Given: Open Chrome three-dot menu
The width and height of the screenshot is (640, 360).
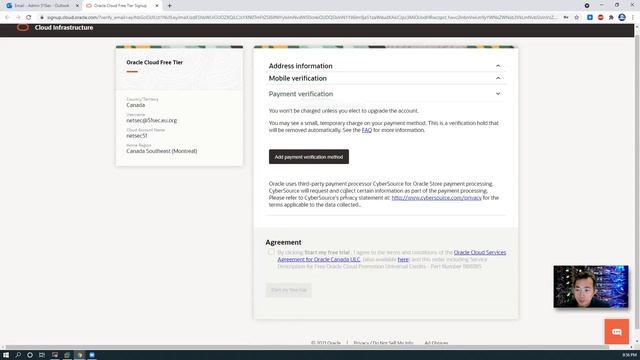Looking at the screenshot, I should (633, 17).
